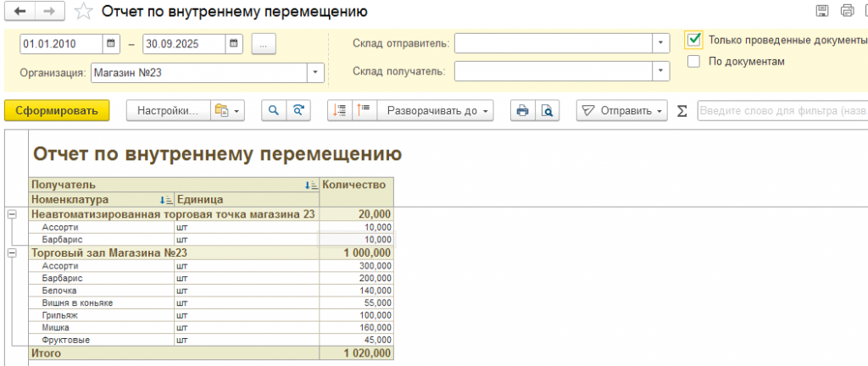Open the Отправить dropdown button
The image size is (868, 366).
pyautogui.click(x=621, y=111)
